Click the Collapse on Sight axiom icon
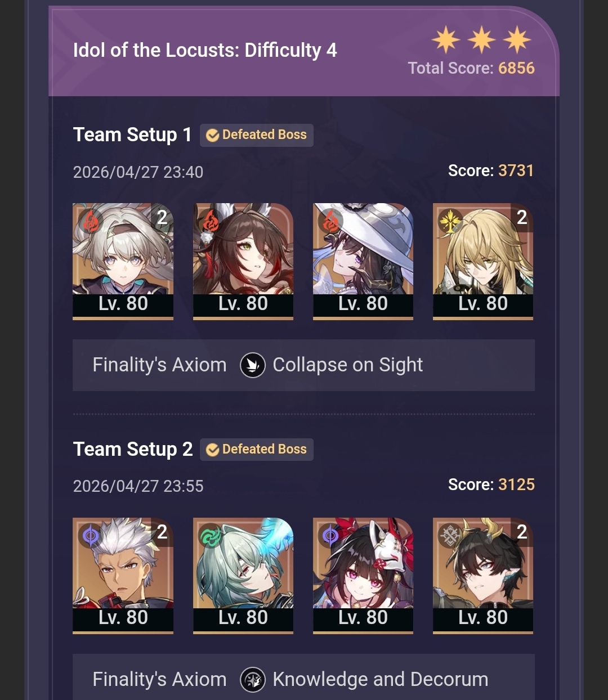Image resolution: width=608 pixels, height=700 pixels. (253, 365)
